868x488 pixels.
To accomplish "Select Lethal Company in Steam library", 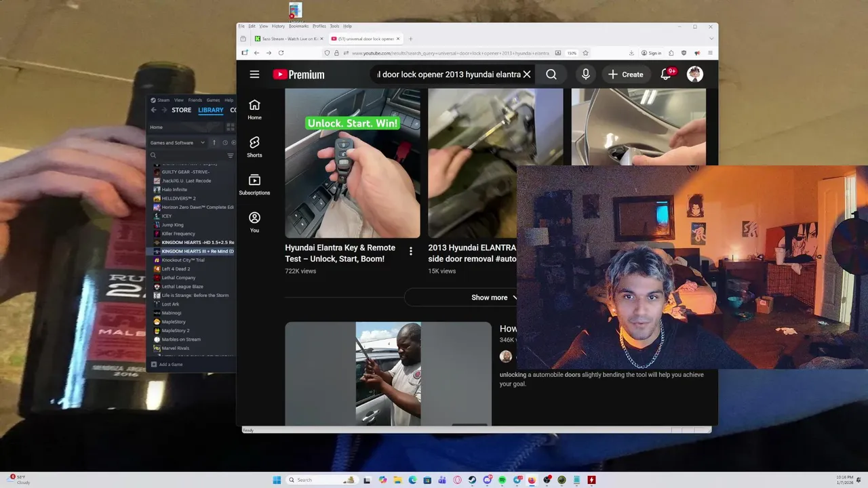I will (178, 278).
